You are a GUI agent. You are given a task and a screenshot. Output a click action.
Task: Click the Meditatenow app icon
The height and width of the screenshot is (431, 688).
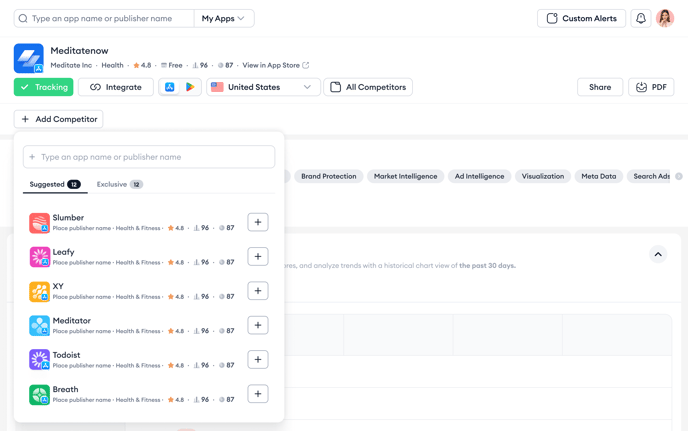29,58
